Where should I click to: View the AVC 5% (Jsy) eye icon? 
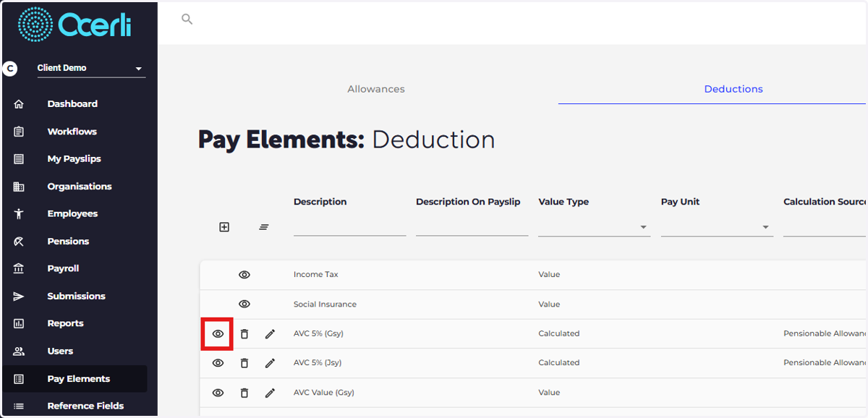point(218,363)
